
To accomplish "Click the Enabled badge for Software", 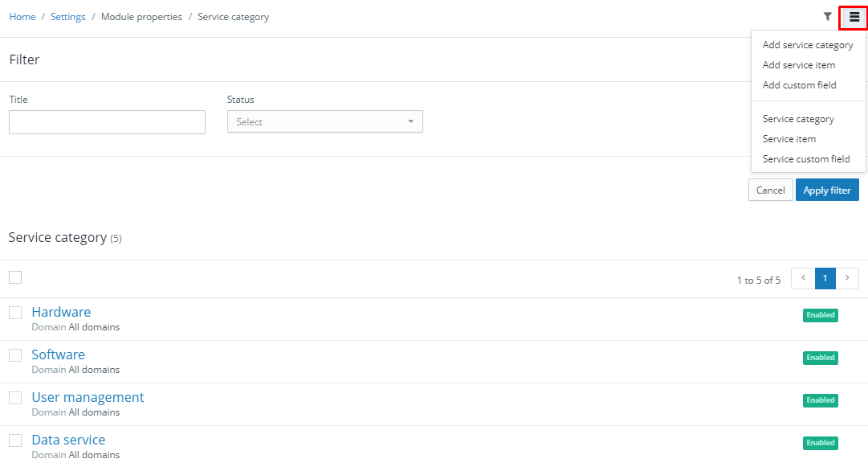I will tap(821, 358).
